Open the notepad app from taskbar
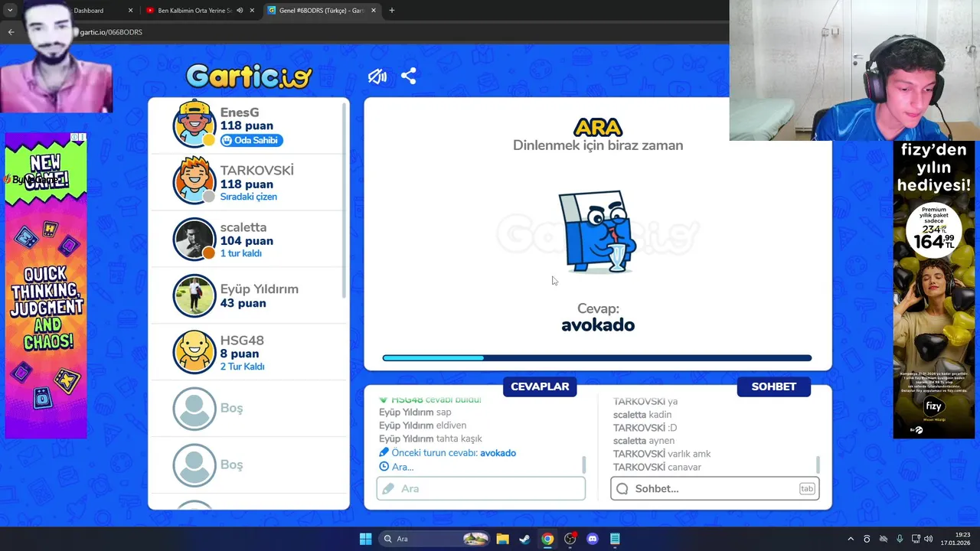 (615, 539)
